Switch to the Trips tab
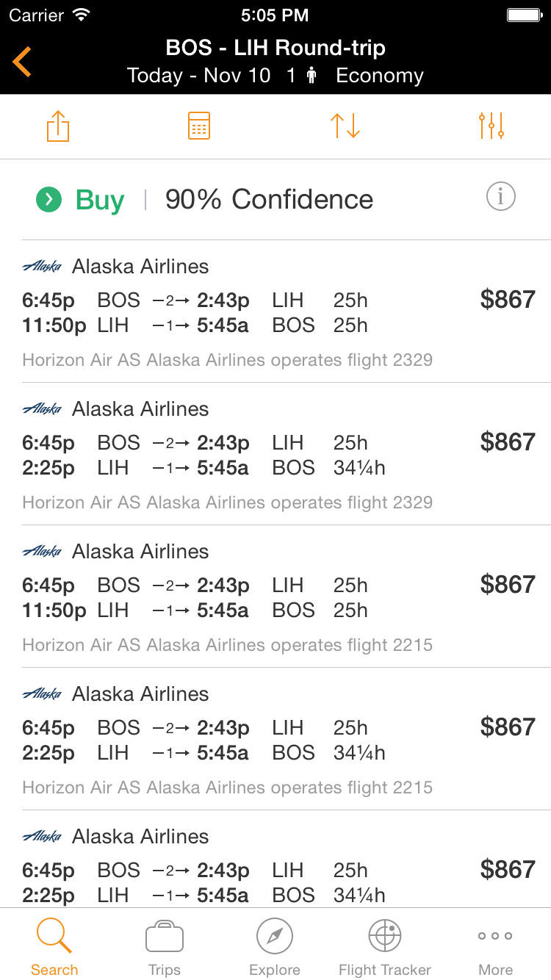Viewport: 551px width, 980px height. click(x=165, y=948)
